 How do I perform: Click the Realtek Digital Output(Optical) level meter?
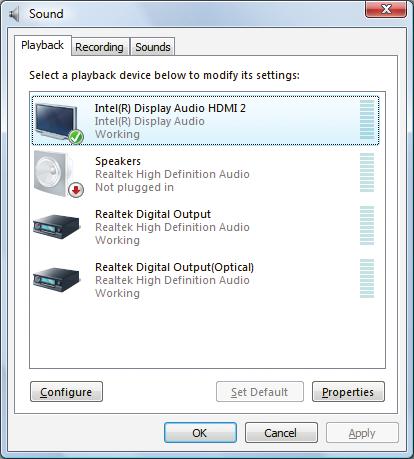coord(367,278)
